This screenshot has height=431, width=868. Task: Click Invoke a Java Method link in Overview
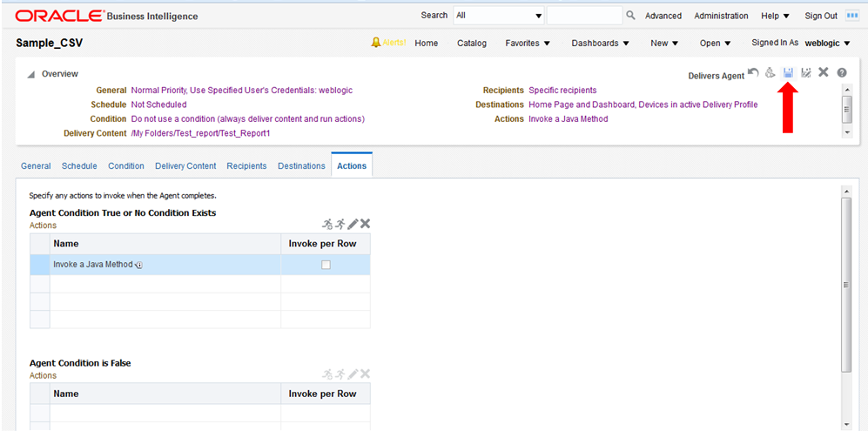pyautogui.click(x=569, y=118)
